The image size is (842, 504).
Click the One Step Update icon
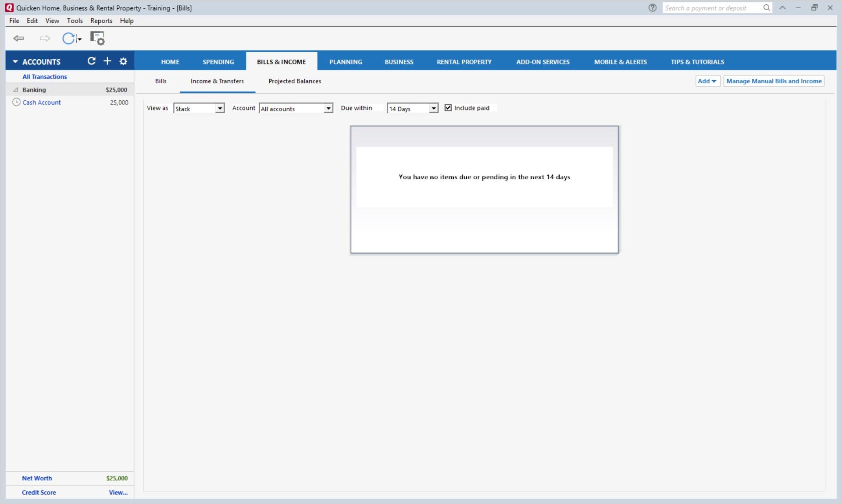pyautogui.click(x=68, y=39)
